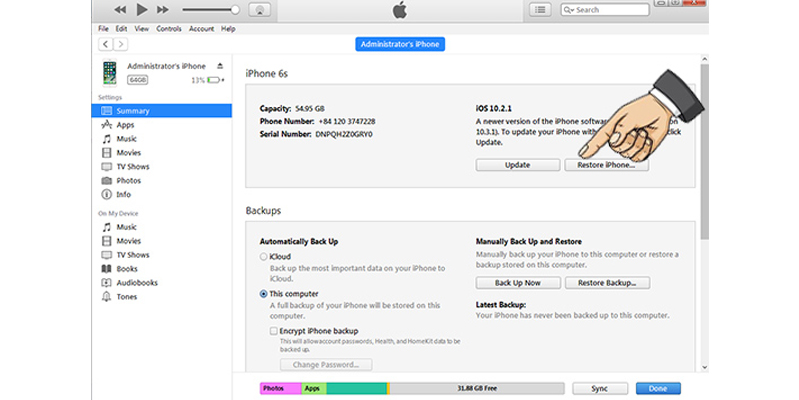The height and width of the screenshot is (400, 799).
Task: Open Apps in Settings sidebar
Action: click(125, 125)
